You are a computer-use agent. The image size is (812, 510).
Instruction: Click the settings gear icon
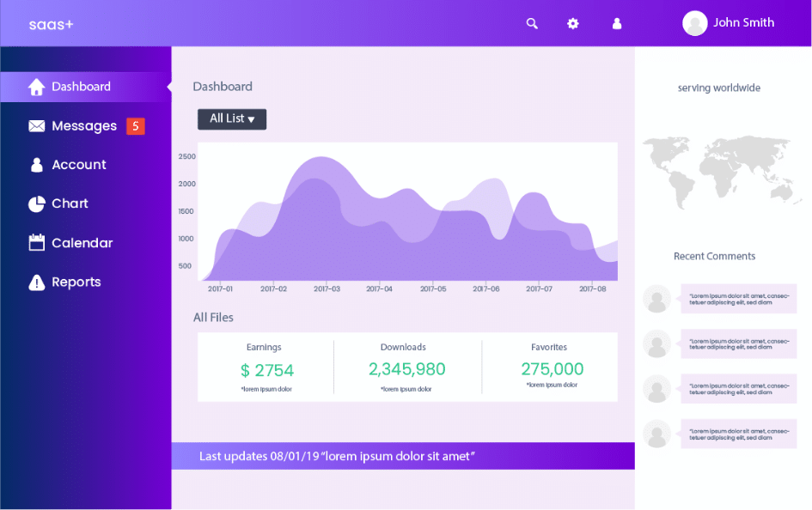[573, 23]
